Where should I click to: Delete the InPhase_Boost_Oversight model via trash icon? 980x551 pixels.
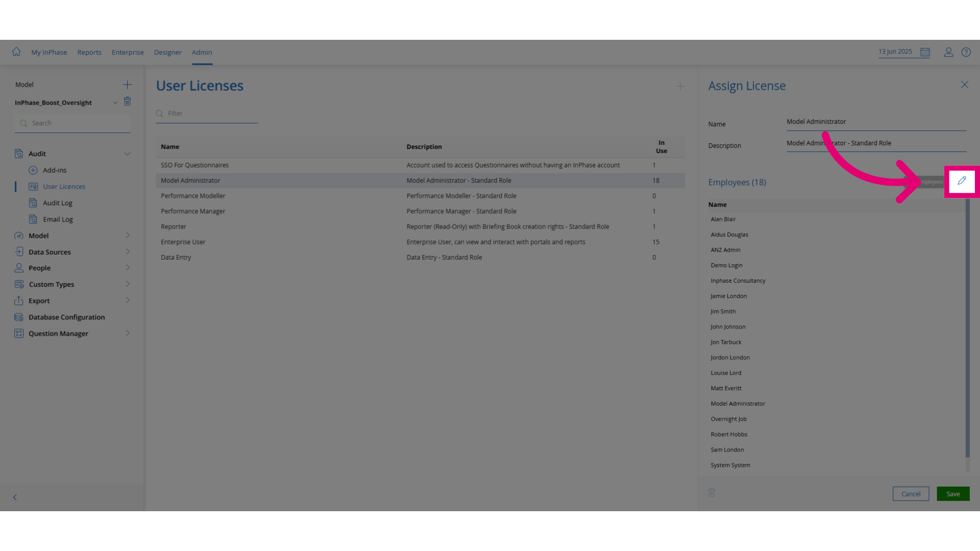pos(128,102)
